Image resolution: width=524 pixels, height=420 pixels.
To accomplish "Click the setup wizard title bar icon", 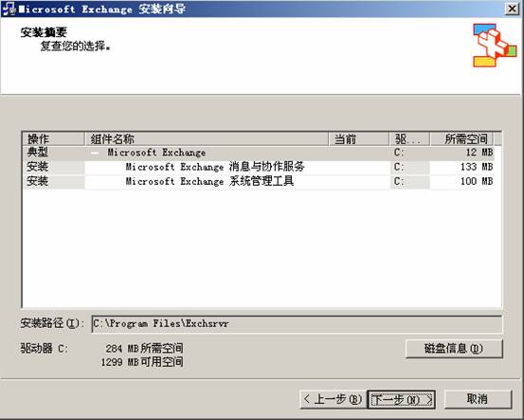I will (x=9, y=9).
